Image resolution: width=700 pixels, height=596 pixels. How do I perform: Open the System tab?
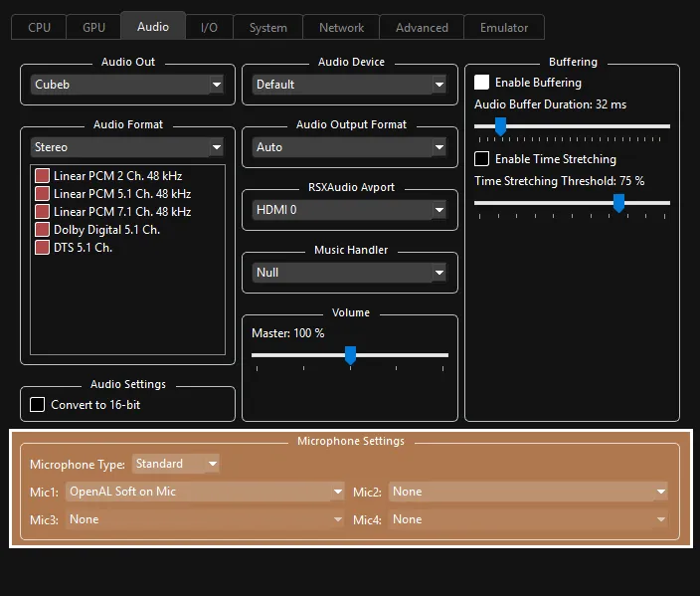pyautogui.click(x=267, y=27)
